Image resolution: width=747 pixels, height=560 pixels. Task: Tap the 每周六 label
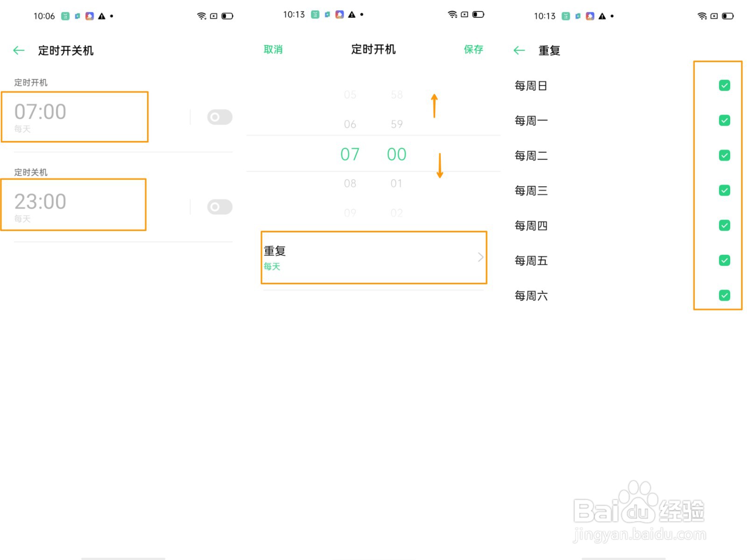[531, 296]
